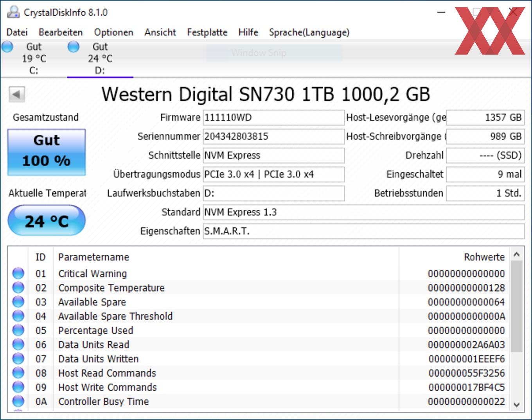532x420 pixels.
Task: Click the Gut 100 % health status button
Action: pyautogui.click(x=47, y=152)
